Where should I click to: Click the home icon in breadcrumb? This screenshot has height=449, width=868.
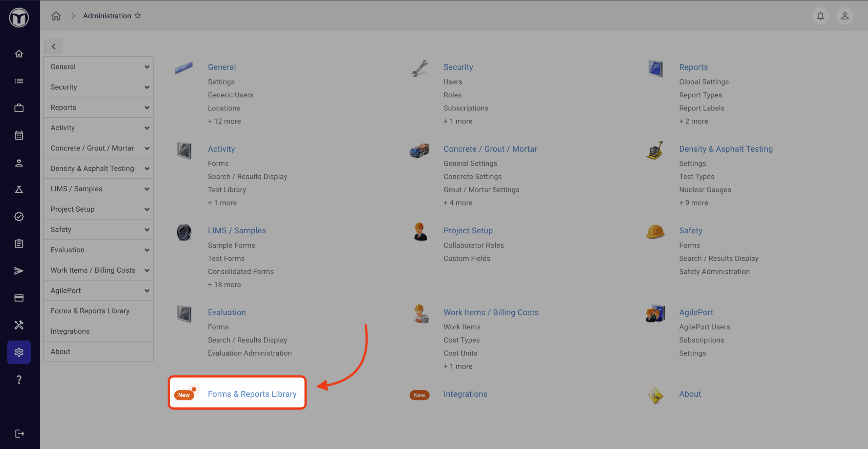pos(56,16)
